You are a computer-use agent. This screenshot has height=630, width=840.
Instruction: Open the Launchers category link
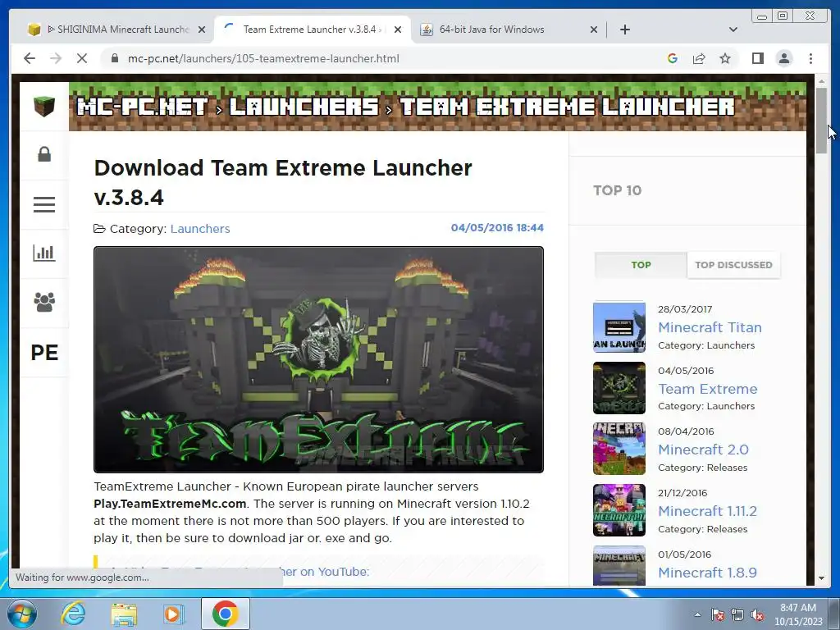pos(200,229)
